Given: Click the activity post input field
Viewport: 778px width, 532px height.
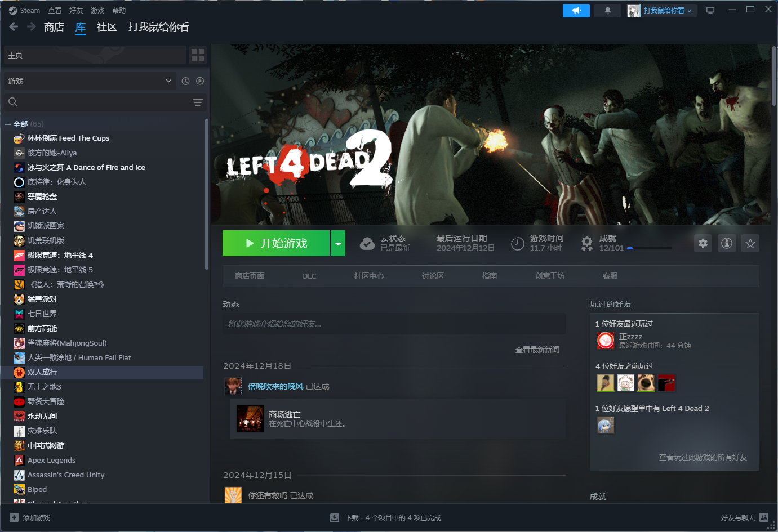Looking at the screenshot, I should pos(394,324).
